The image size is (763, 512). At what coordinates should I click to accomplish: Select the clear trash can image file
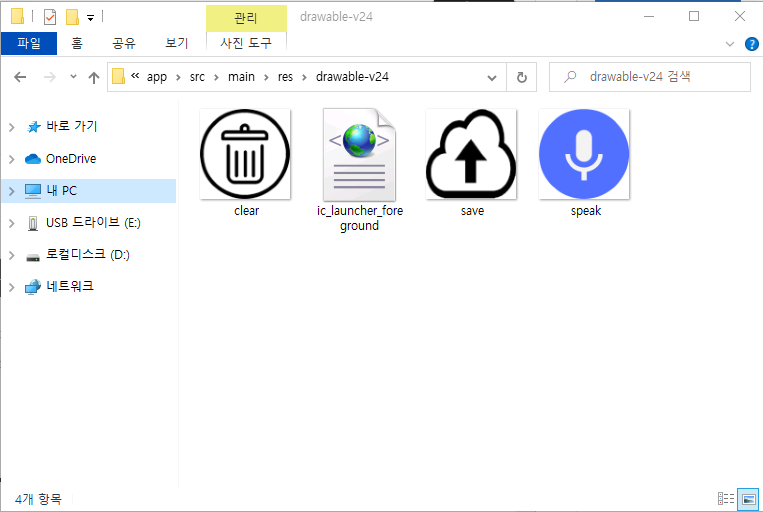click(x=245, y=155)
